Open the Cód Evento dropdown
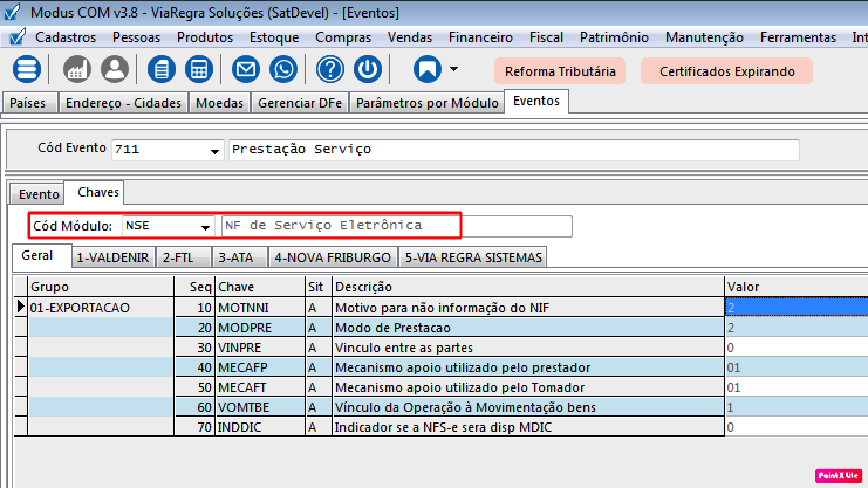868x488 pixels. coord(215,151)
